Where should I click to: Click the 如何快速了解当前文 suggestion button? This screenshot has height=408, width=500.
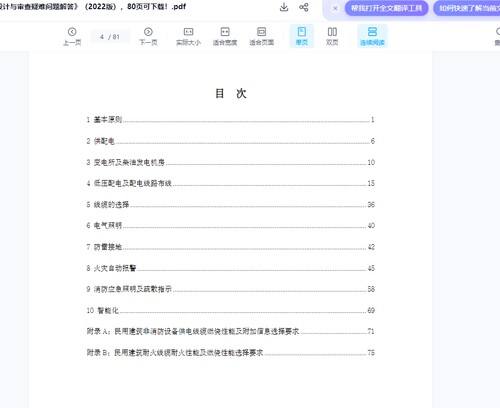point(467,8)
